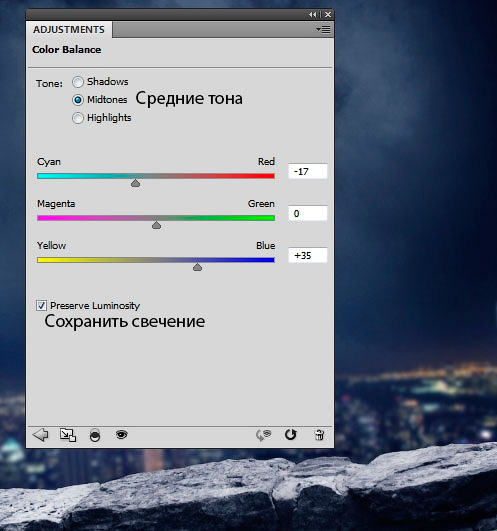Click the Magenta label
Viewport: 497px width, 531px height.
point(56,204)
